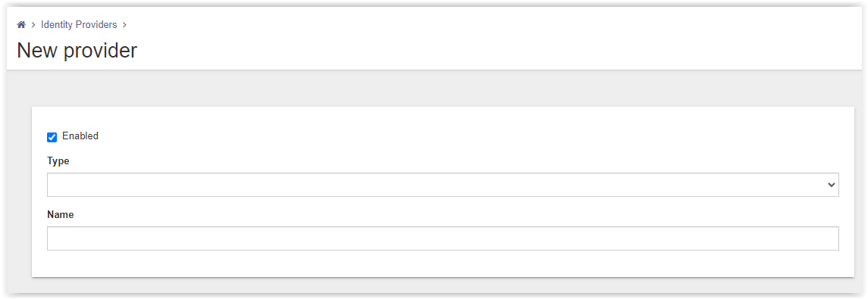
Task: Open the Type select box
Action: coord(443,185)
